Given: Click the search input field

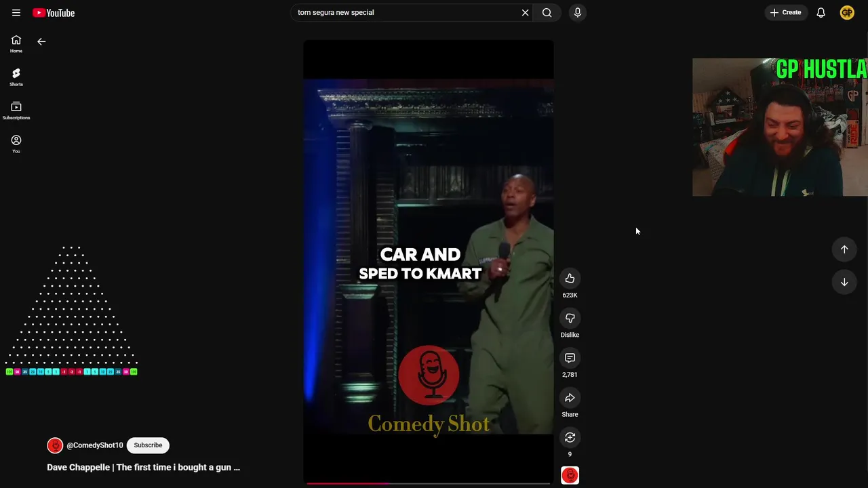Looking at the screenshot, I should pyautogui.click(x=406, y=13).
